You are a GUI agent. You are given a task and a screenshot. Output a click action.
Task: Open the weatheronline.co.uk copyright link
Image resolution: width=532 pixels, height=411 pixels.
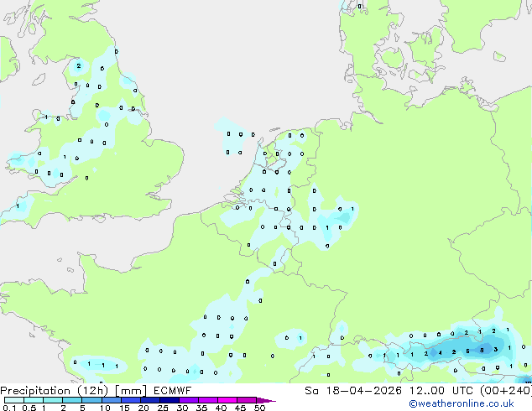click(462, 403)
